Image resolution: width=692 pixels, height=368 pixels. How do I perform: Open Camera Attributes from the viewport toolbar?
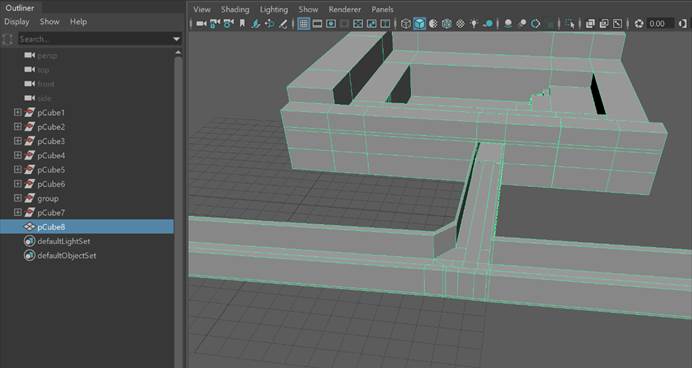point(229,23)
